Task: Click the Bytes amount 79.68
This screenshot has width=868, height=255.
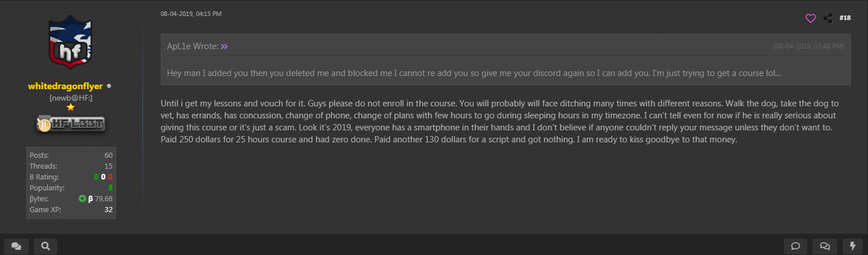Action: point(104,199)
